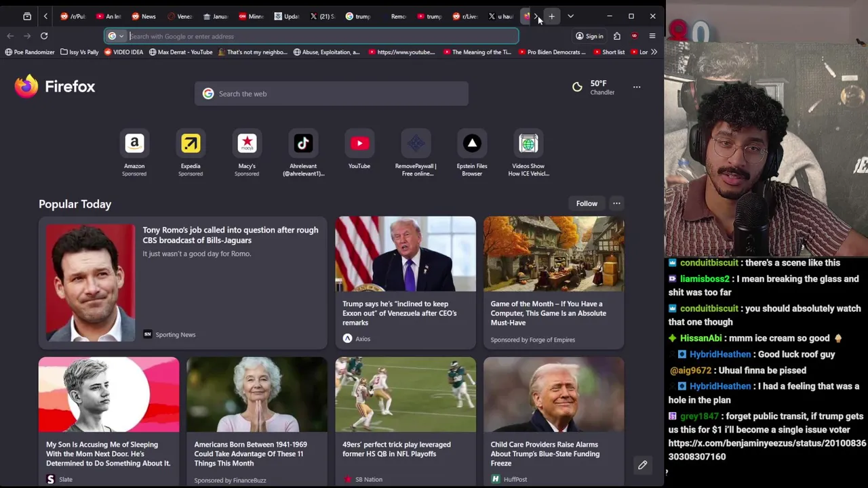
Task: Show more bookmarks with the chevron
Action: point(654,52)
